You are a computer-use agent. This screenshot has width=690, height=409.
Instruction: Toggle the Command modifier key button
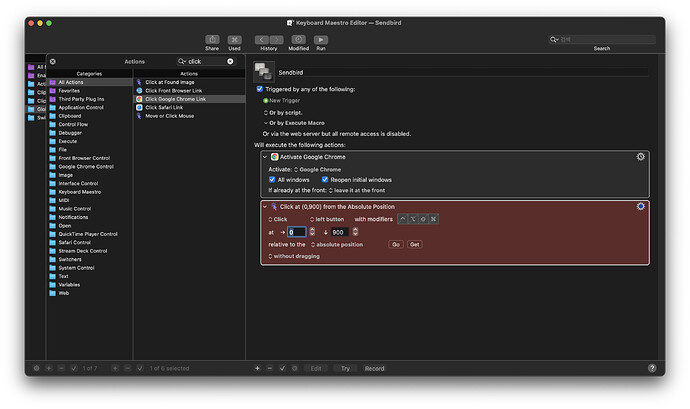coord(433,219)
